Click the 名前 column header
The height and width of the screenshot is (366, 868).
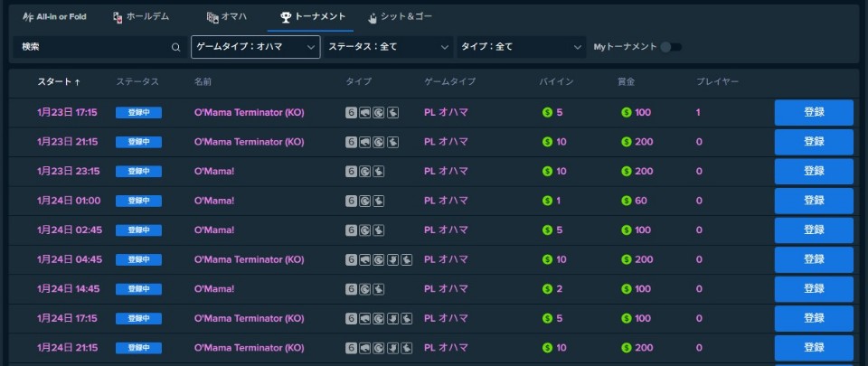203,82
